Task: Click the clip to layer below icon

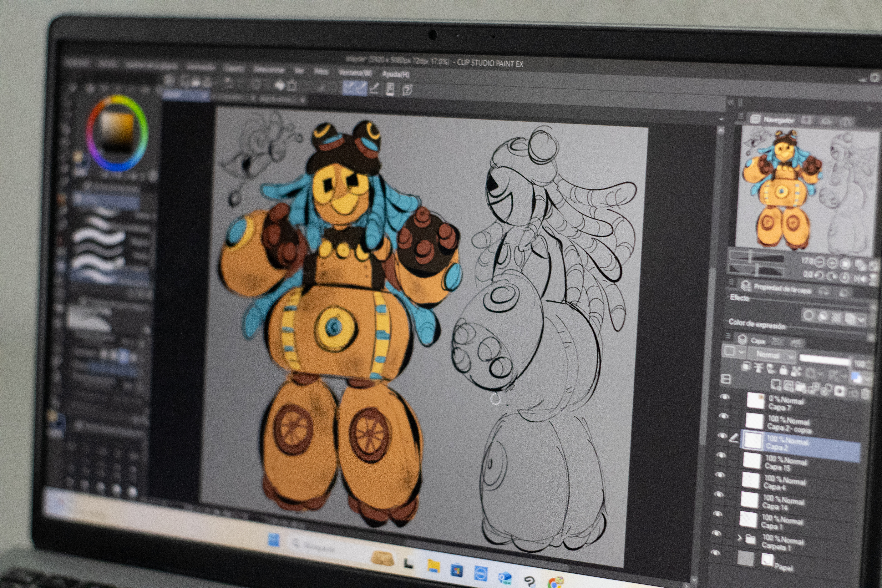Action: click(746, 366)
